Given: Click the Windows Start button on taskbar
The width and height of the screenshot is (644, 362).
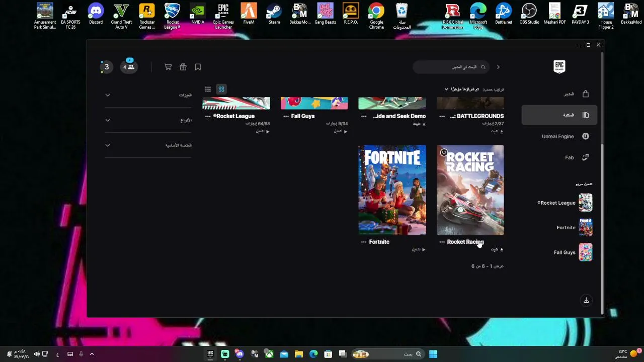Looking at the screenshot, I should click(433, 354).
